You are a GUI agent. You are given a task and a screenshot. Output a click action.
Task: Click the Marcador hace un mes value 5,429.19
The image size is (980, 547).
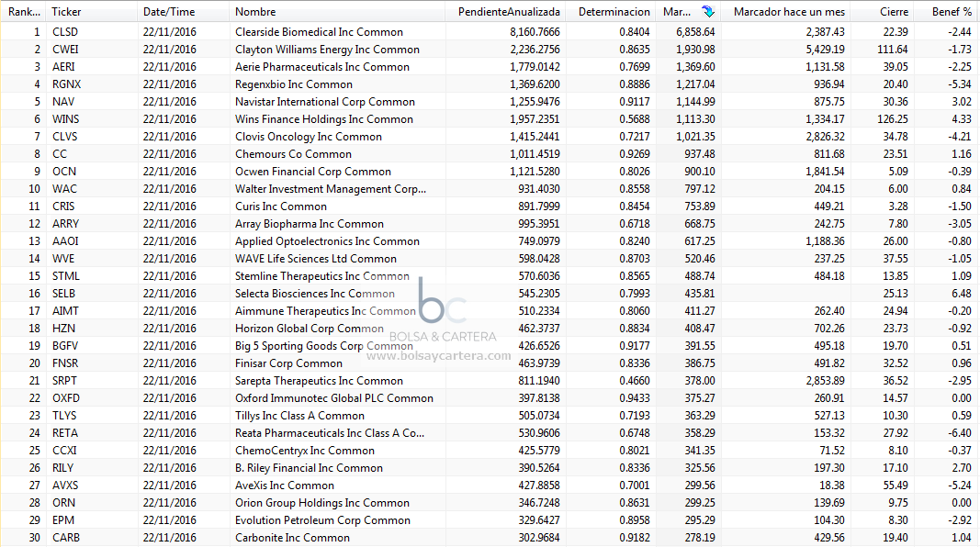click(x=826, y=50)
